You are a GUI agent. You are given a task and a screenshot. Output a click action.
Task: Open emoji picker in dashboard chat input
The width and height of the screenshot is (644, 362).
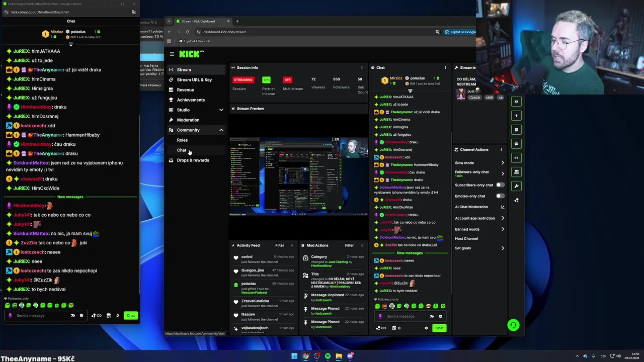point(440,316)
